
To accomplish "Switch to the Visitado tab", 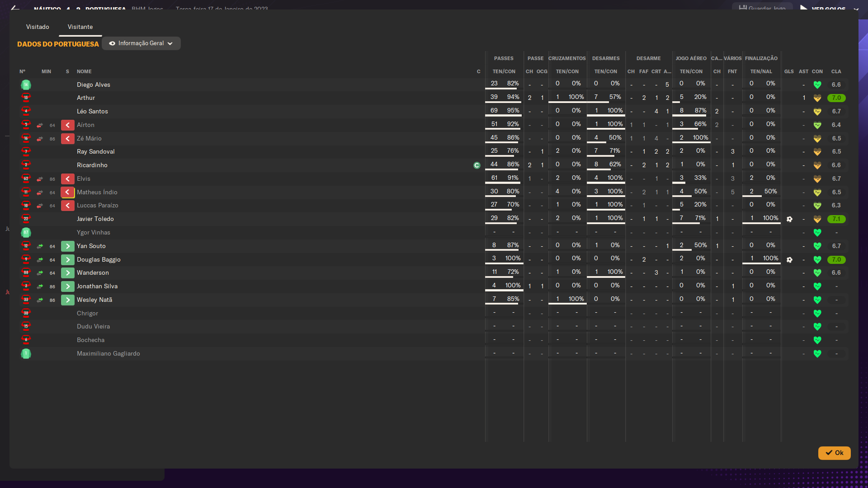I will [38, 27].
